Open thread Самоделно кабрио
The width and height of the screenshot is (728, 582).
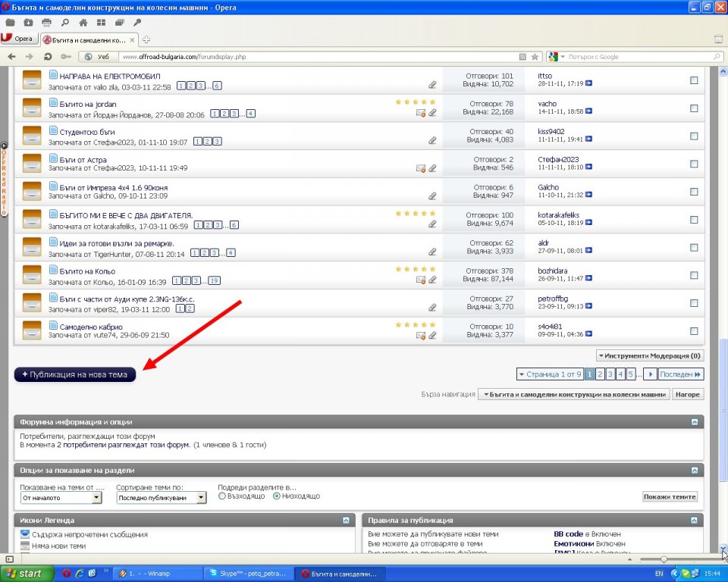click(91, 327)
